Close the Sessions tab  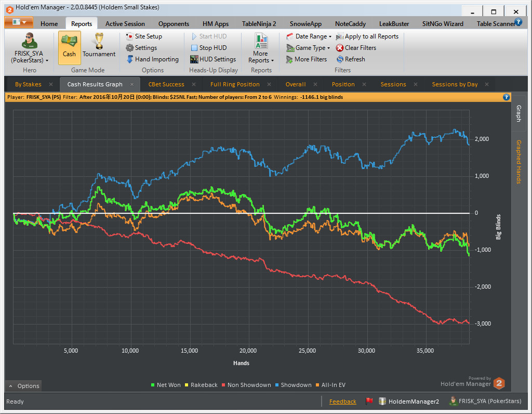[416, 84]
